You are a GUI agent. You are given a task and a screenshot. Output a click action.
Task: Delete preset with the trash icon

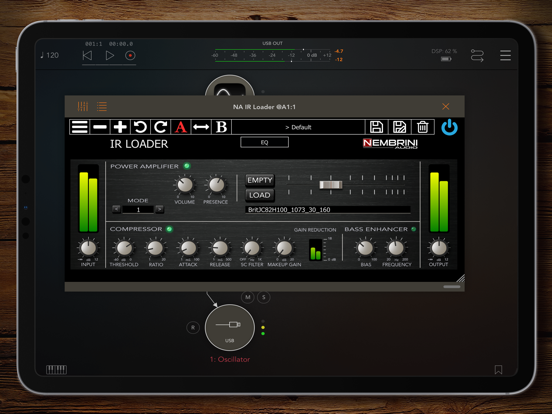coord(422,127)
